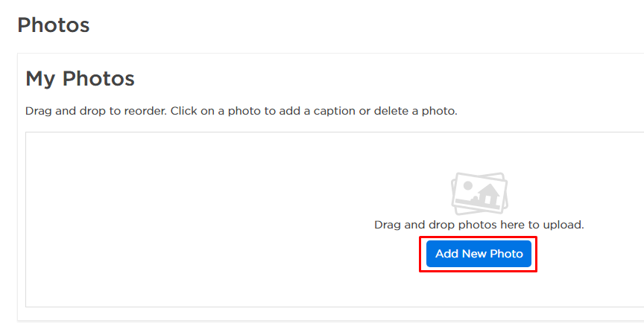Click the stacked photos placeholder icon

(479, 194)
